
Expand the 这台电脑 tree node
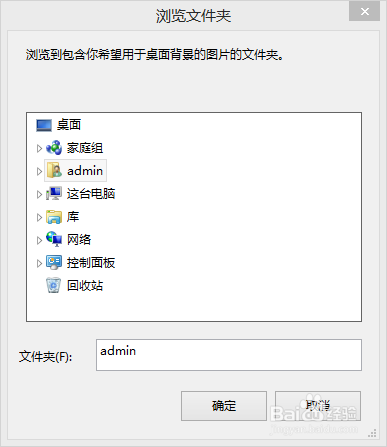(x=39, y=194)
